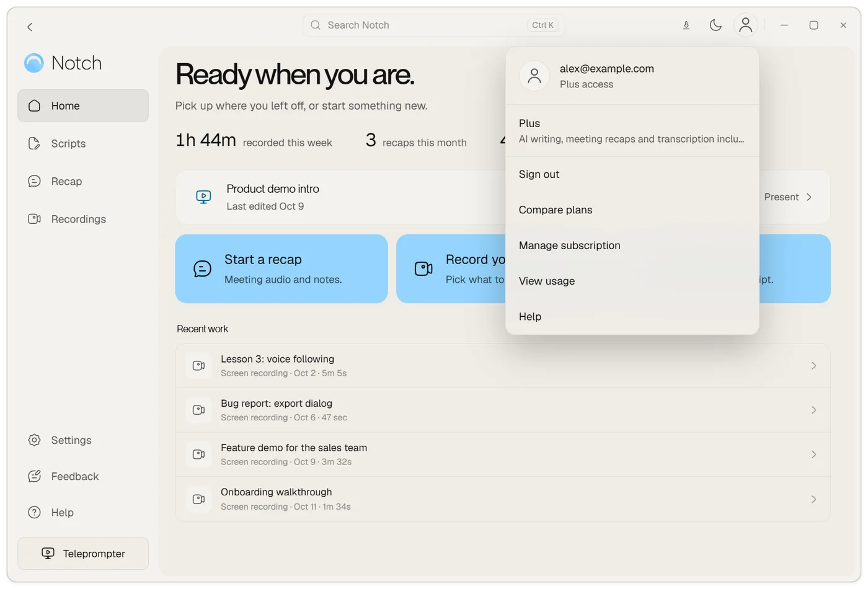Select Help in the account menu

(632, 317)
